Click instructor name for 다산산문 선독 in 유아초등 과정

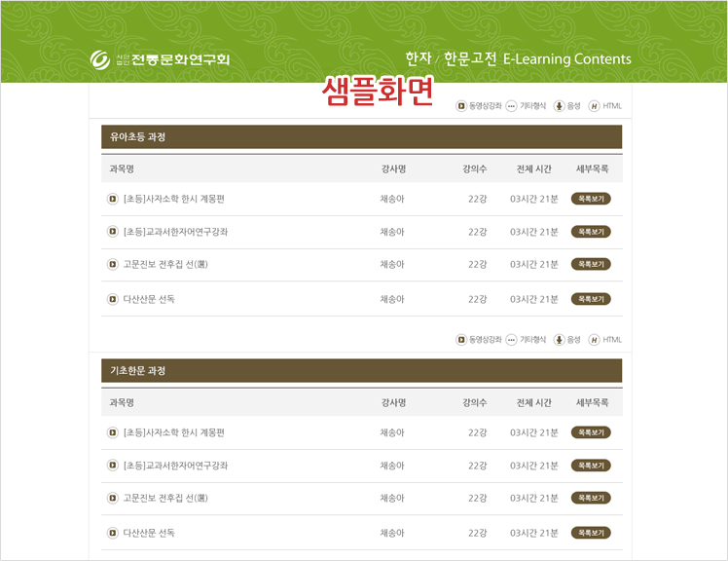[392, 299]
